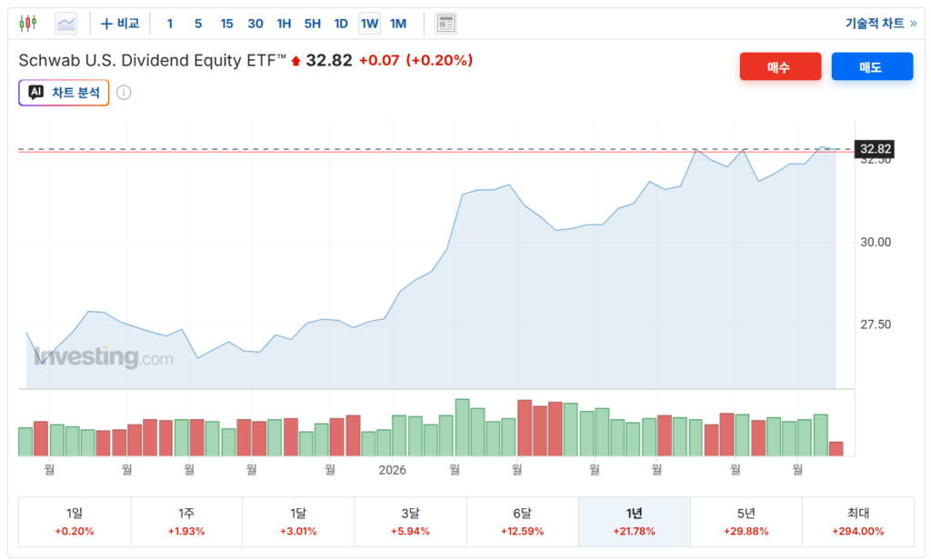Choose the 5H interval
This screenshot has height=560, width=931.
pos(313,24)
